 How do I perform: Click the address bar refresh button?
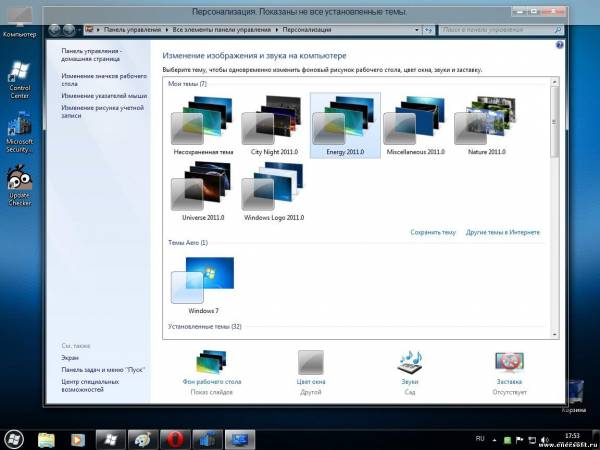[428, 30]
